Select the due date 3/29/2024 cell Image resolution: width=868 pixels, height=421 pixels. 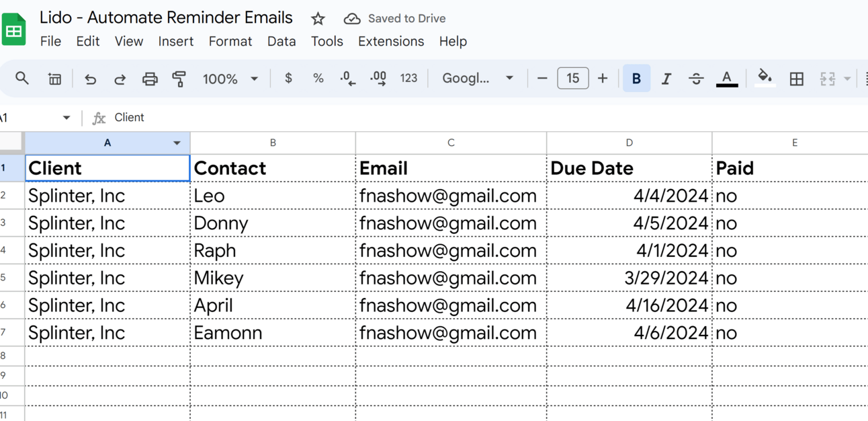click(x=629, y=278)
